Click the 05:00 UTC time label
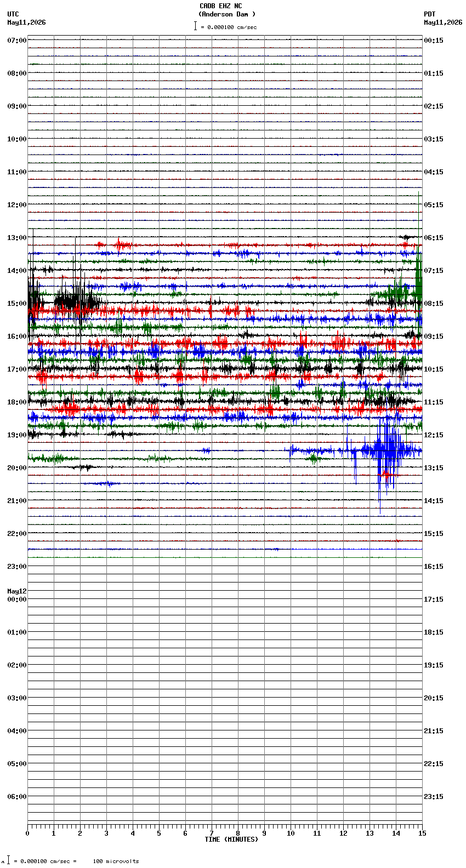The width and height of the screenshot is (466, 868). (x=17, y=764)
